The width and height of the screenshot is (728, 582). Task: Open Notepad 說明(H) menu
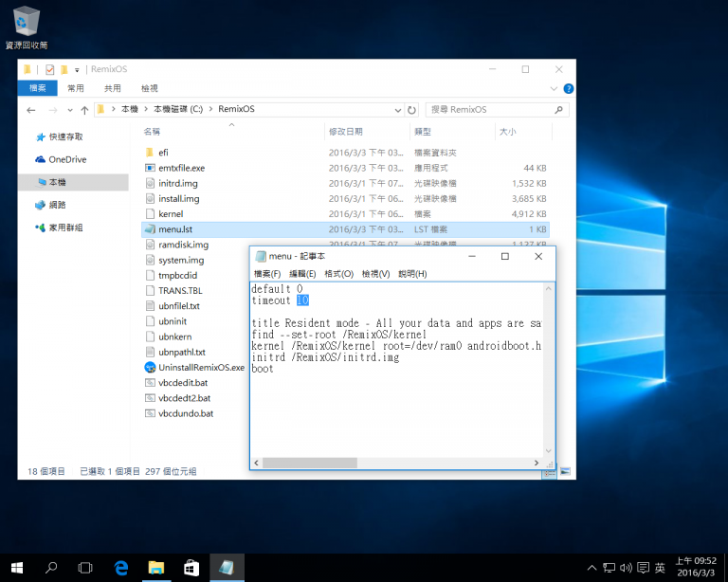(x=412, y=274)
